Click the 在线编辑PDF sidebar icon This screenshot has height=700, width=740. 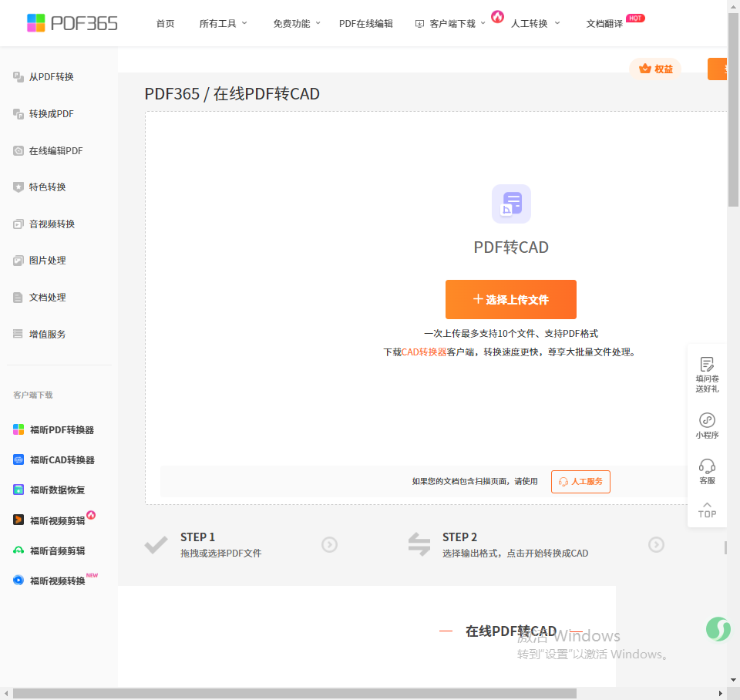pos(18,150)
